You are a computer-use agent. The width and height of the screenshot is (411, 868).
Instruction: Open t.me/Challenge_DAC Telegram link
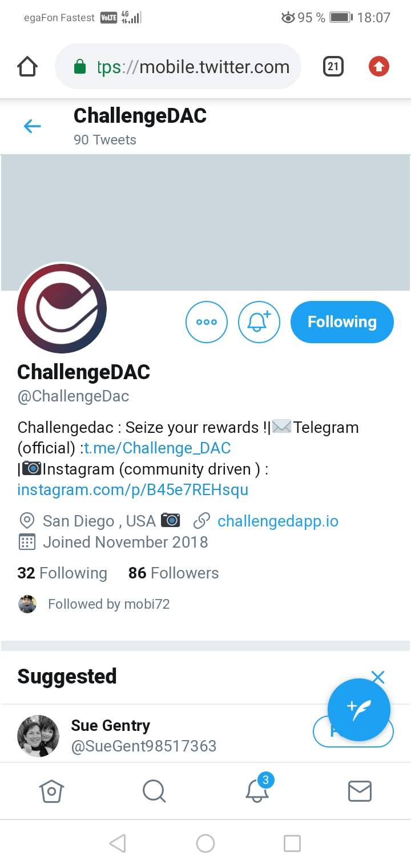coord(158,448)
